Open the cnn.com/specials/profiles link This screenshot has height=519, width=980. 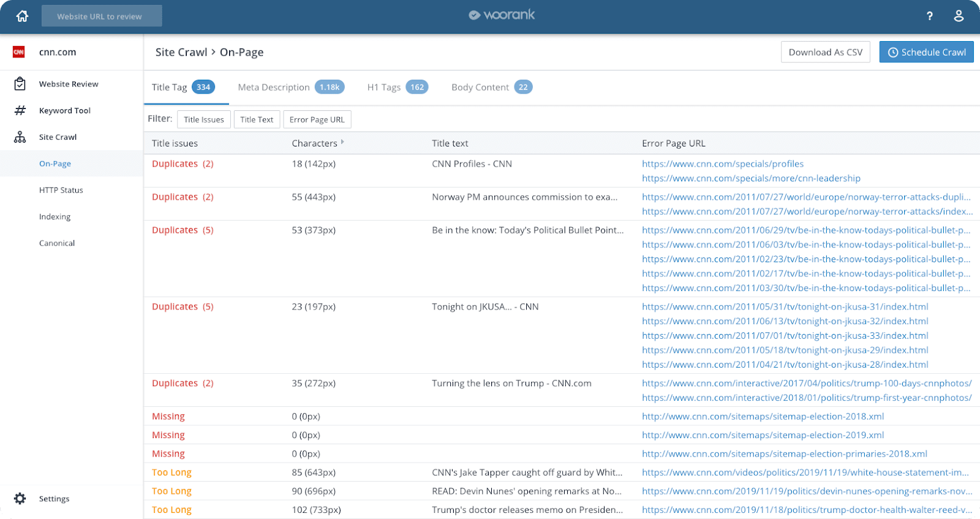pyautogui.click(x=723, y=164)
